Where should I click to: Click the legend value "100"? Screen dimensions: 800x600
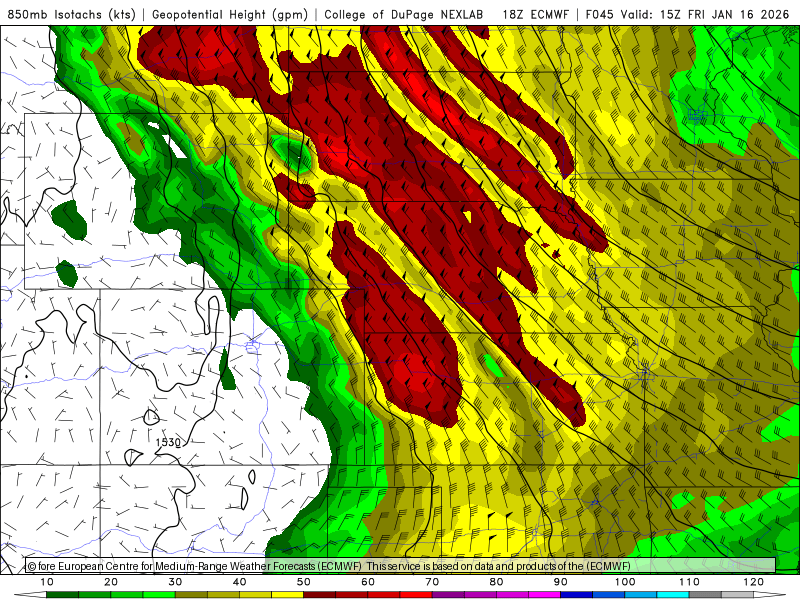(x=625, y=582)
